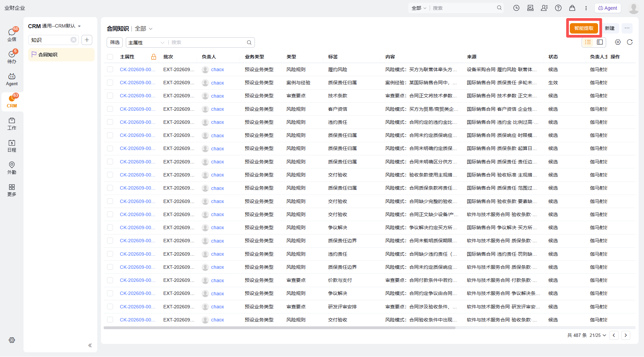Go to the previous page arrow
The height and width of the screenshot is (357, 644).
pos(614,335)
